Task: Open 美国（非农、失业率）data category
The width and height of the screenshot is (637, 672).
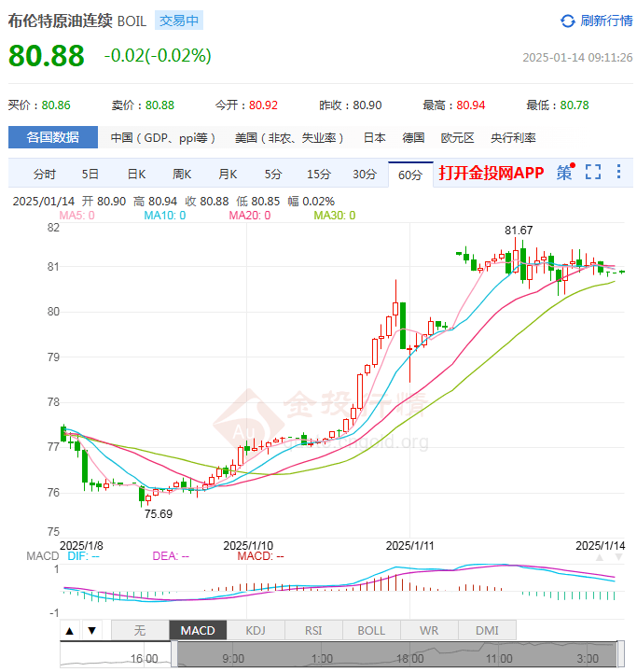Action: (289, 137)
